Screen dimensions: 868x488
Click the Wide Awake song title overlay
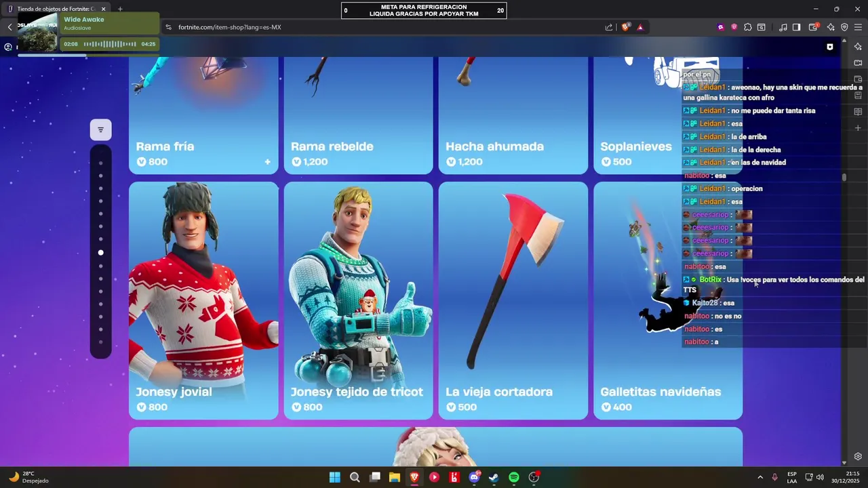(x=84, y=19)
